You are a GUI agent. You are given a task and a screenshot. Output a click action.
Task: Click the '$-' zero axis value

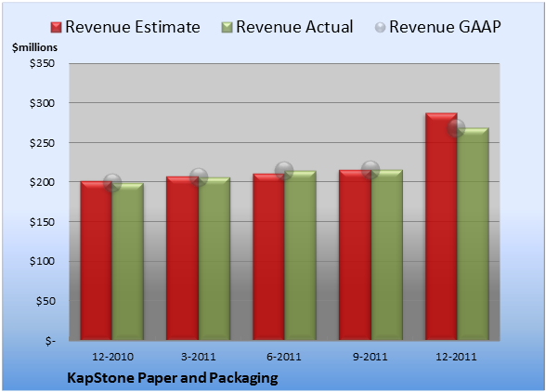pos(50,341)
